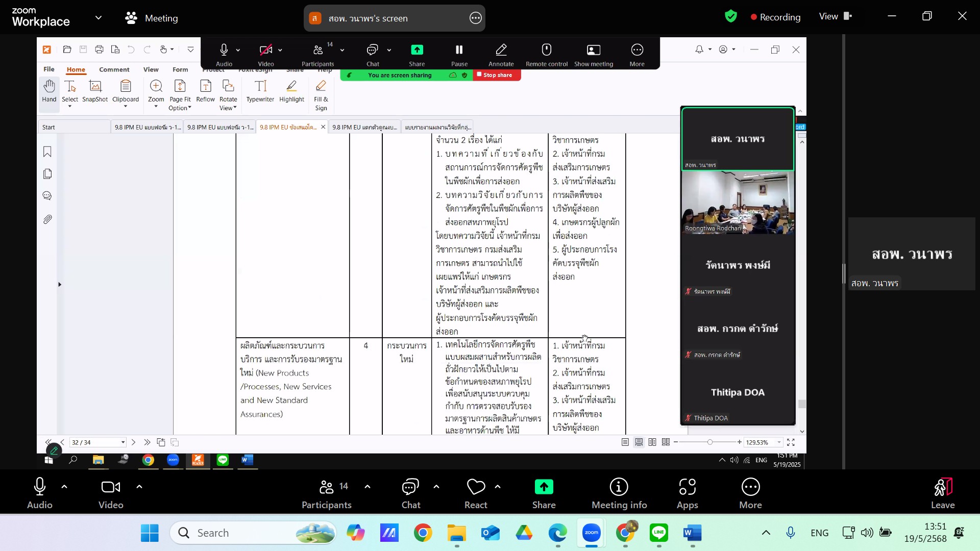This screenshot has width=980, height=551.
Task: Open the Fill & Sign tool
Action: pyautogui.click(x=321, y=95)
